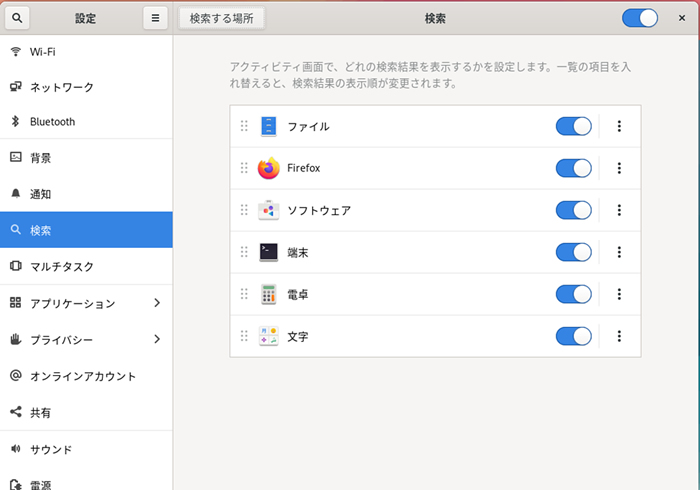
Task: Click the 検索する場所 button
Action: (x=222, y=18)
